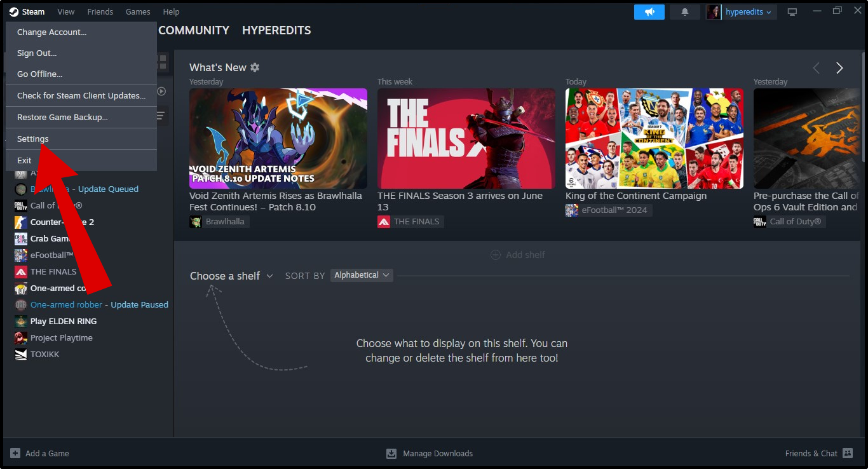Screen dimensions: 868x469
Task: Click the eFootball icon in game list
Action: (21, 255)
